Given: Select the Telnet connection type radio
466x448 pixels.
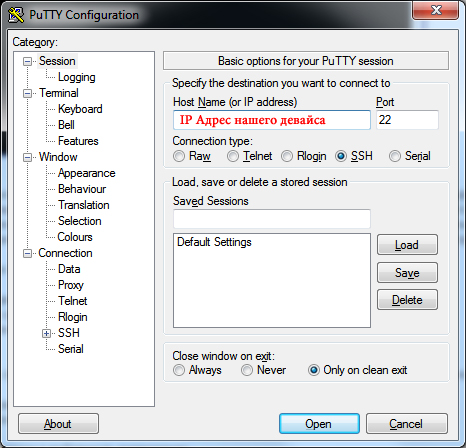Looking at the screenshot, I should pos(233,156).
